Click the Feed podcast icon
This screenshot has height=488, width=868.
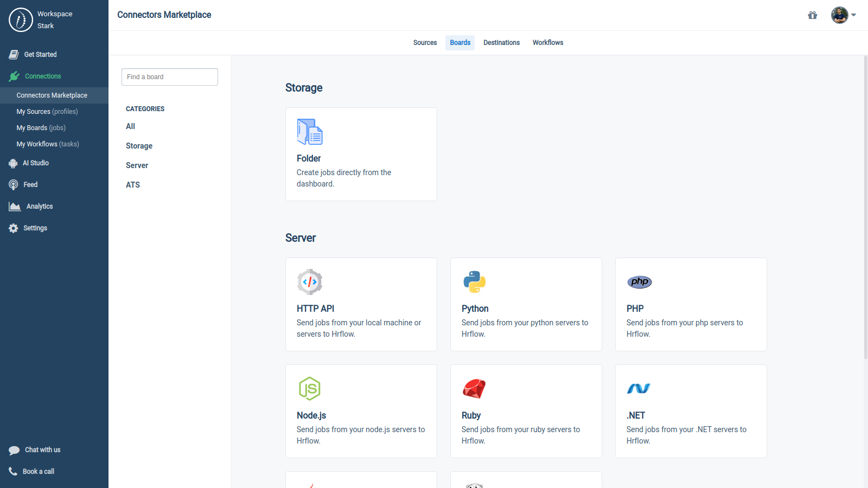[x=14, y=185]
